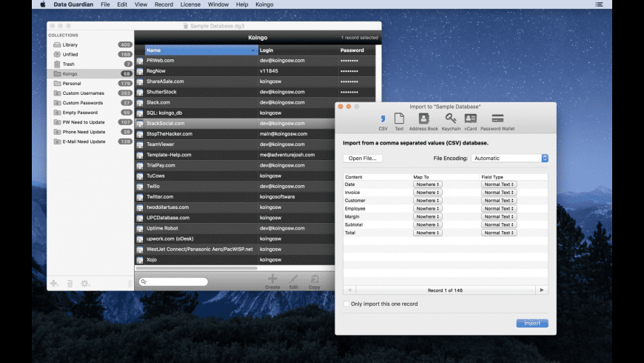Image resolution: width=644 pixels, height=363 pixels.
Task: Open Field Type dropdown for Margin
Action: click(x=499, y=216)
